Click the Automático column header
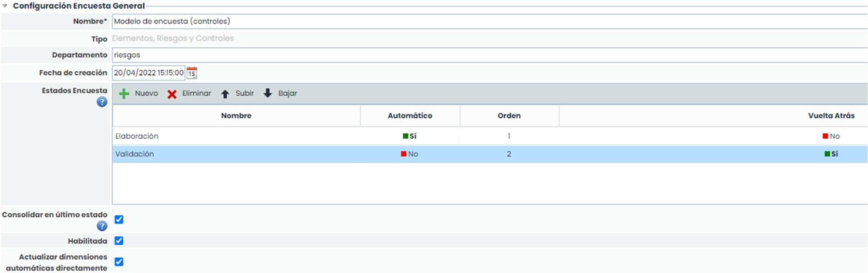868x273 pixels. (410, 116)
